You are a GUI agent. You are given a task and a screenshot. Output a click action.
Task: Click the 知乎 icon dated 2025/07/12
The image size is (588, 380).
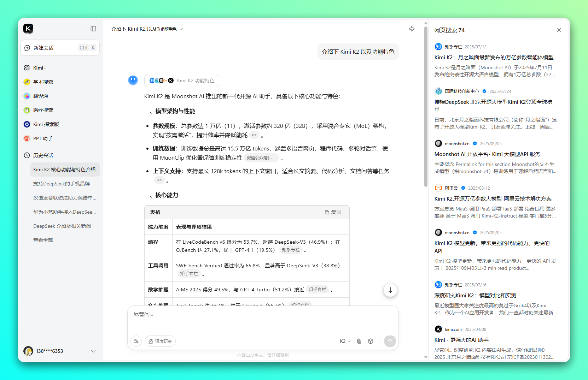[438, 47]
